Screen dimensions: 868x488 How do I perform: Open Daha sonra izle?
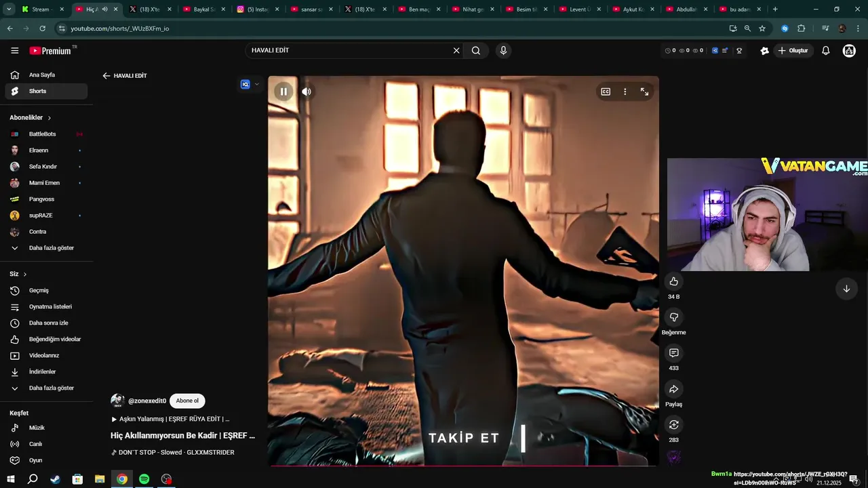46,323
